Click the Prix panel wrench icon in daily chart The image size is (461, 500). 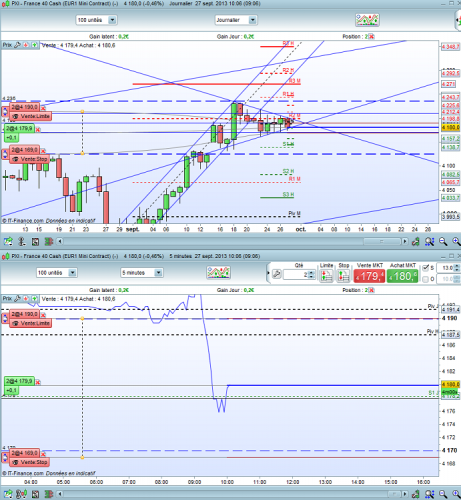(x=17, y=45)
